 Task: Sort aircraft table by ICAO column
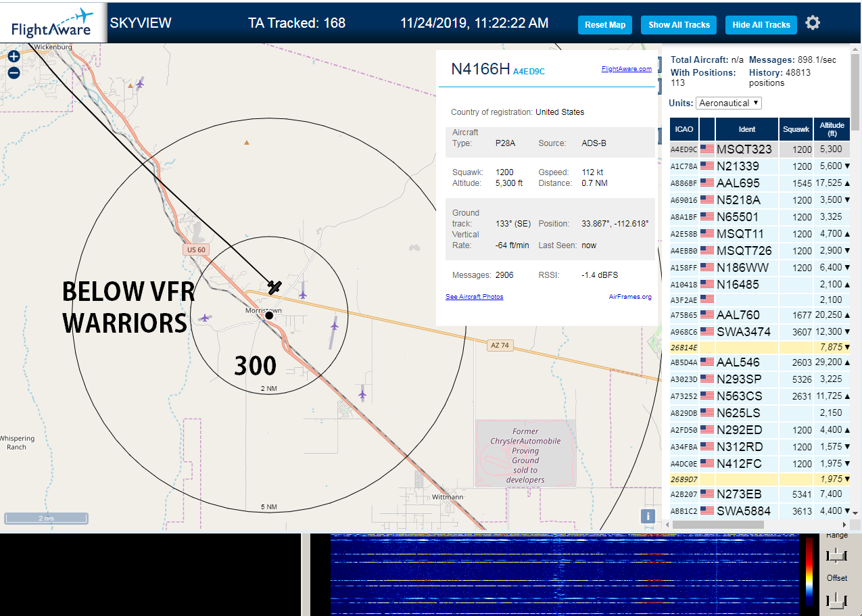click(x=684, y=129)
